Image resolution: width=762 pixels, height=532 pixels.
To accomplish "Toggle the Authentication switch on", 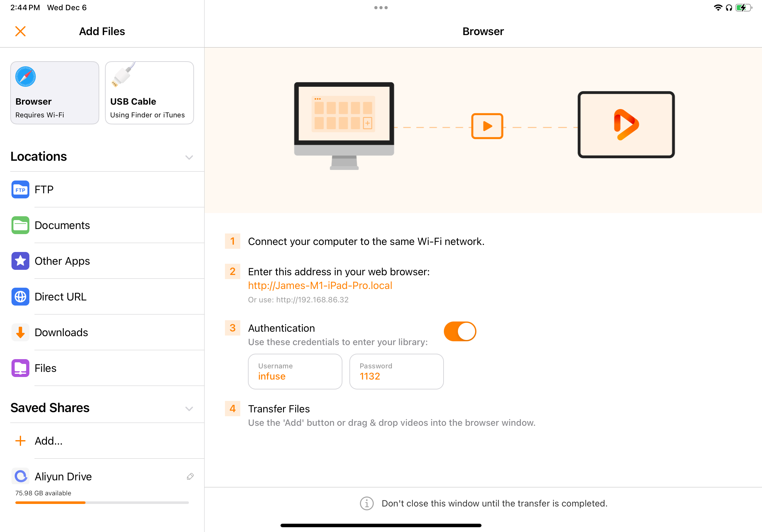I will point(460,331).
